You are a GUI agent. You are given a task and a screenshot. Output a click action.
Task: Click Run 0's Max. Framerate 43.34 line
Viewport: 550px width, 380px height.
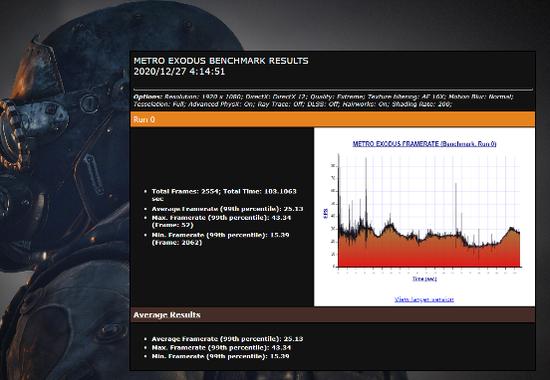click(x=221, y=221)
